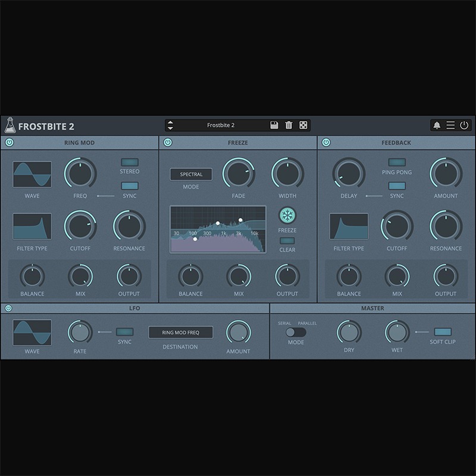The image size is (476, 476).
Task: Click the Feedback Balance knob
Action: point(349,276)
